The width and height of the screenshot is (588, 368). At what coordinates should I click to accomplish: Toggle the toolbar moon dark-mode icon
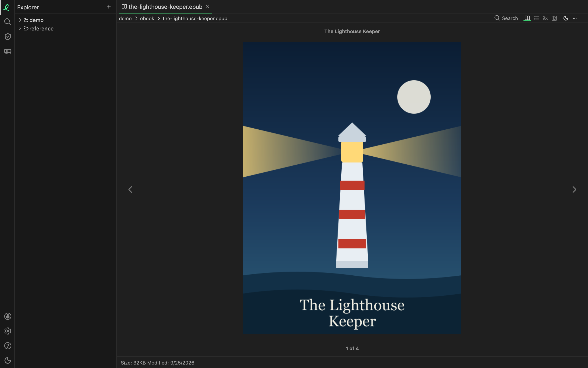[x=566, y=18]
